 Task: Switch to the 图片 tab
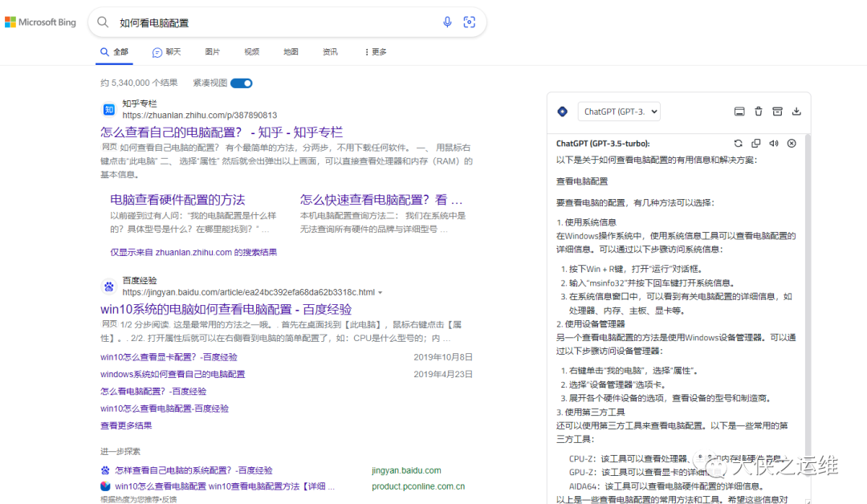click(212, 52)
